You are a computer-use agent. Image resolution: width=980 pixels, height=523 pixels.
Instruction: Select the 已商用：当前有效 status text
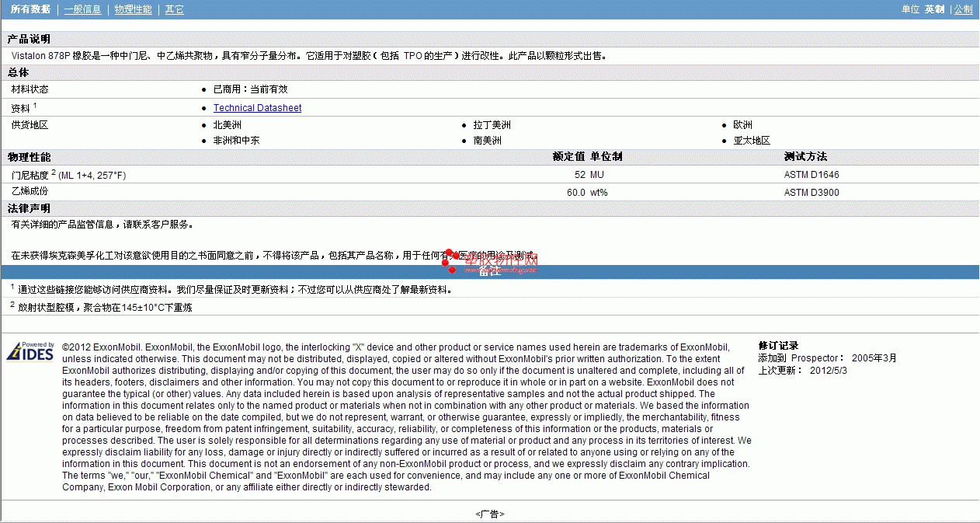point(250,89)
